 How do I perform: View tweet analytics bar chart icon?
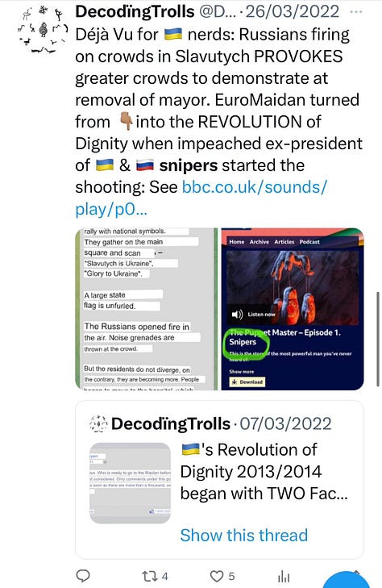284,577
